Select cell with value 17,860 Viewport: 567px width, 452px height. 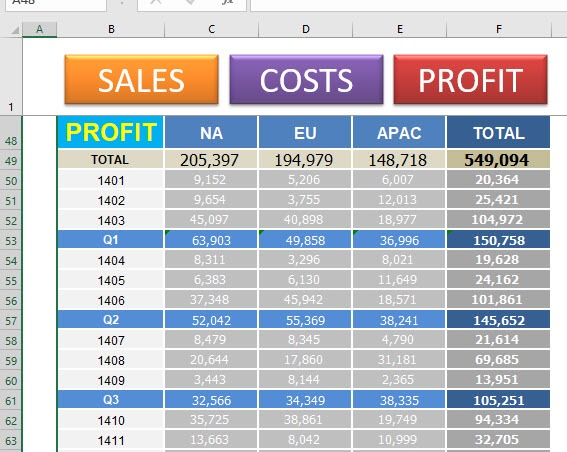pos(305,360)
